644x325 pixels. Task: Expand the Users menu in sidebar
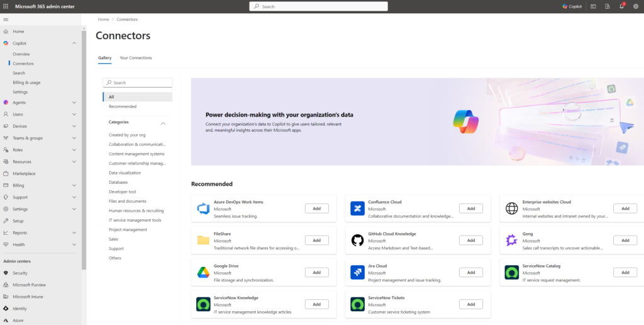click(74, 115)
